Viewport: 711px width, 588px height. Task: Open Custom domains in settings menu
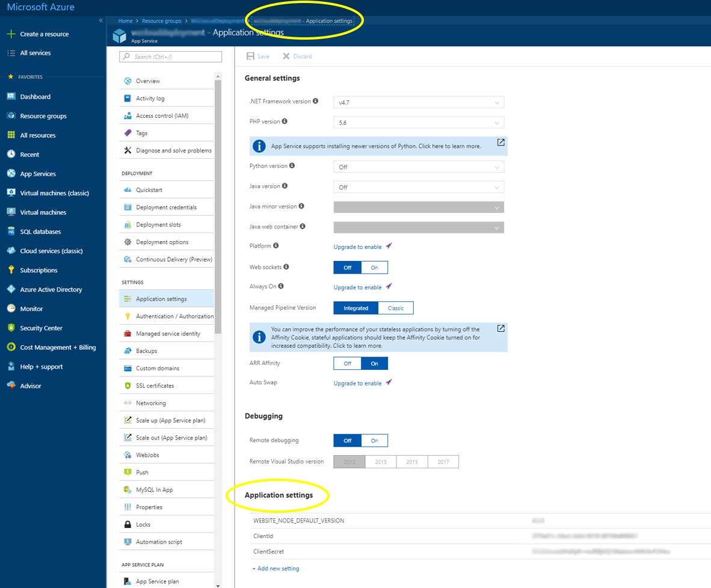(x=158, y=369)
